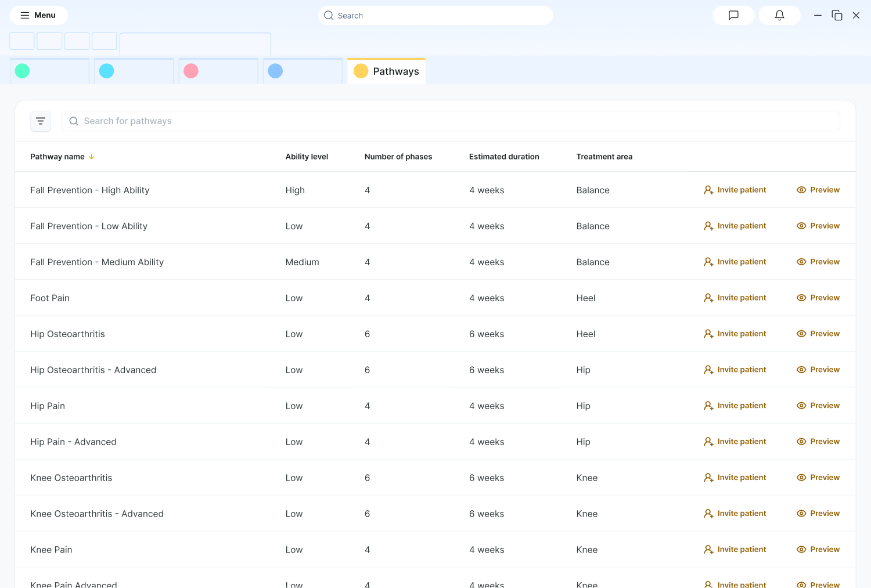Open the chat messages icon
871x588 pixels.
point(733,15)
